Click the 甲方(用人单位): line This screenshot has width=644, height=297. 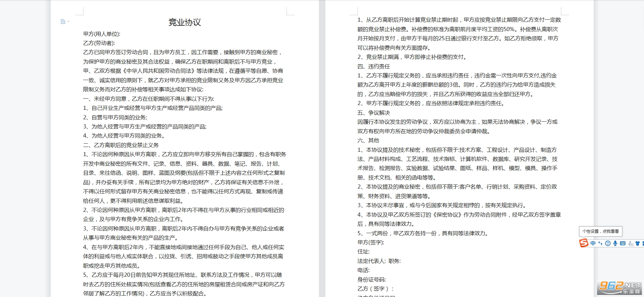[102, 34]
